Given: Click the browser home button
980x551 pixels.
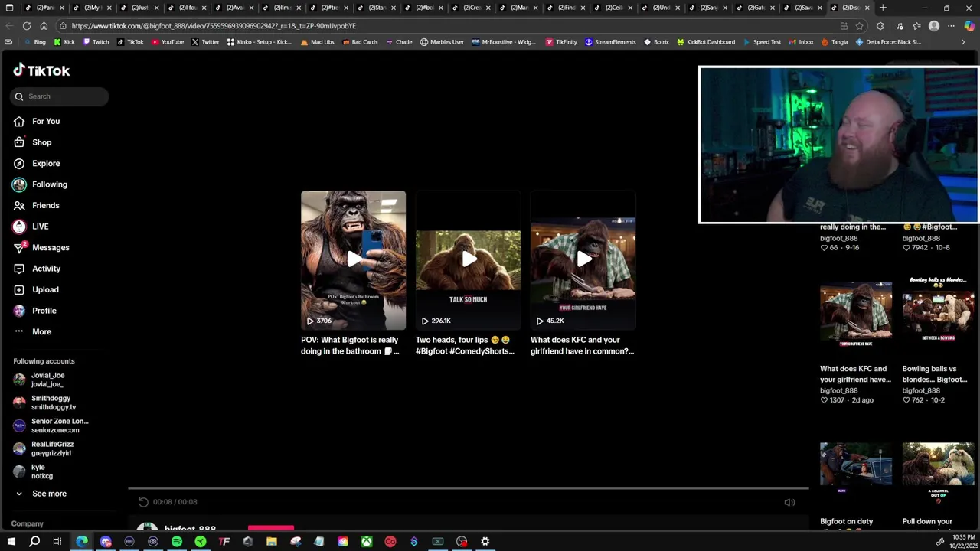Looking at the screenshot, I should [44, 26].
